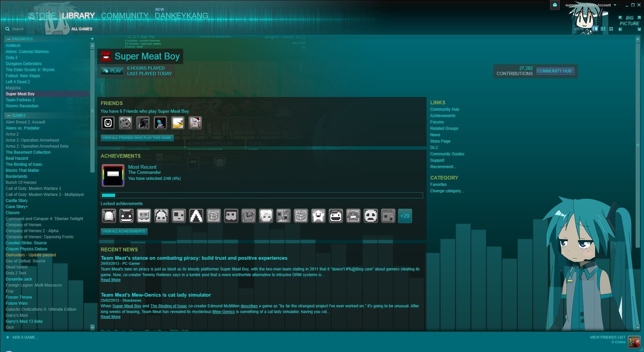
Task: Open the DANKEYKANG profile tab
Action: (181, 16)
